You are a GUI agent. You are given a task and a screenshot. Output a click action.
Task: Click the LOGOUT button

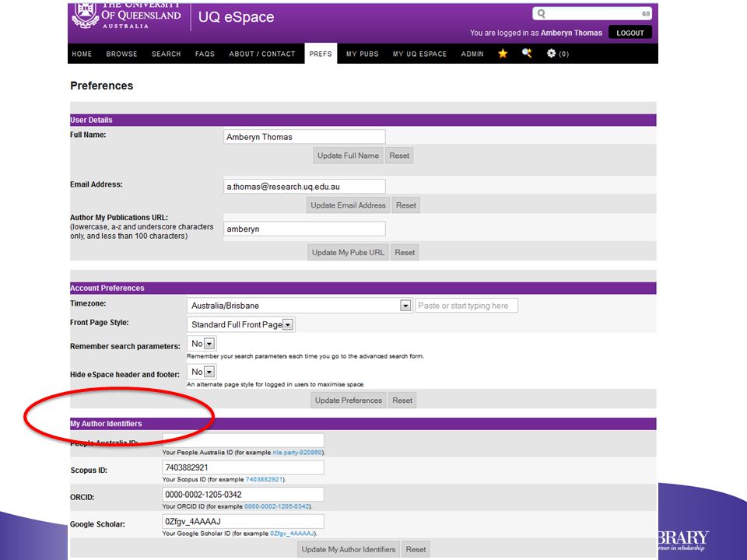(630, 33)
